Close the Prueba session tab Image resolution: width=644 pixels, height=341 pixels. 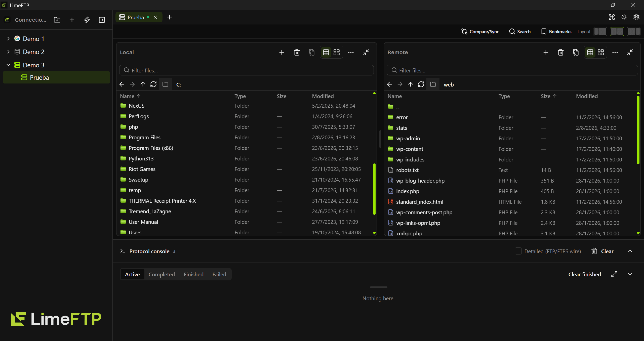(x=155, y=17)
